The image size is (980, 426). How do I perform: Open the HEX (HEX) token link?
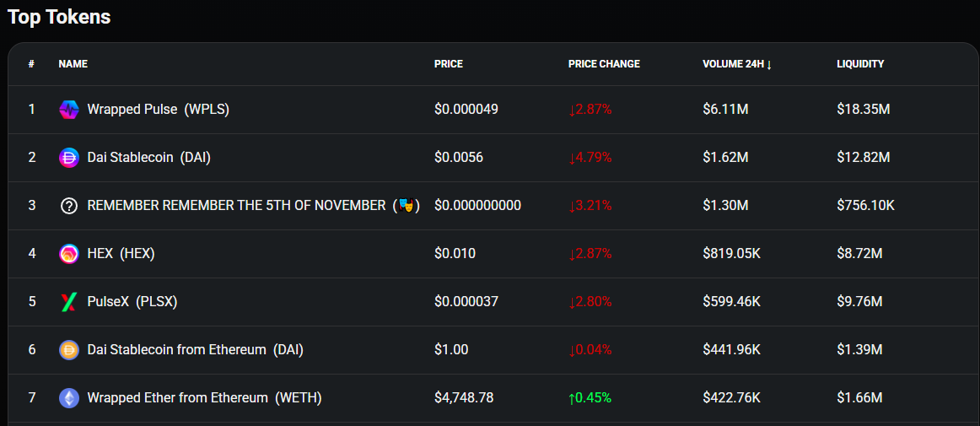click(121, 253)
